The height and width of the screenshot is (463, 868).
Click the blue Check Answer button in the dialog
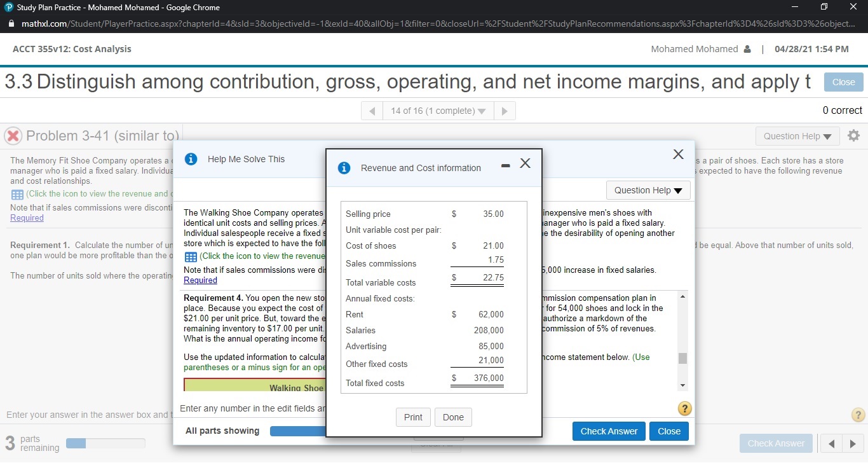[x=609, y=431]
